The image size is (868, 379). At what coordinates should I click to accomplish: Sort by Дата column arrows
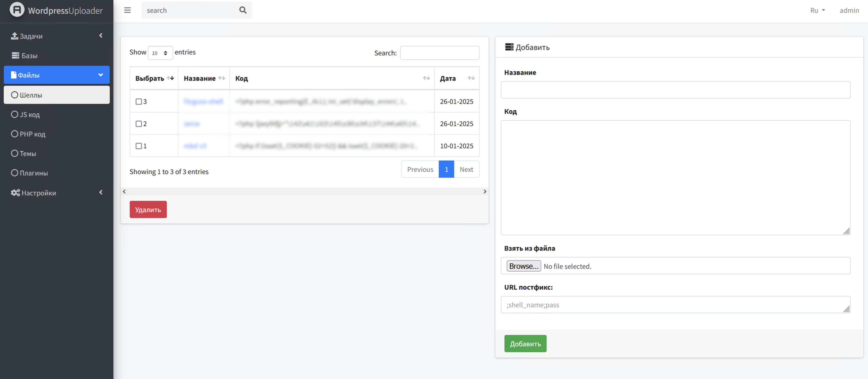click(x=471, y=78)
